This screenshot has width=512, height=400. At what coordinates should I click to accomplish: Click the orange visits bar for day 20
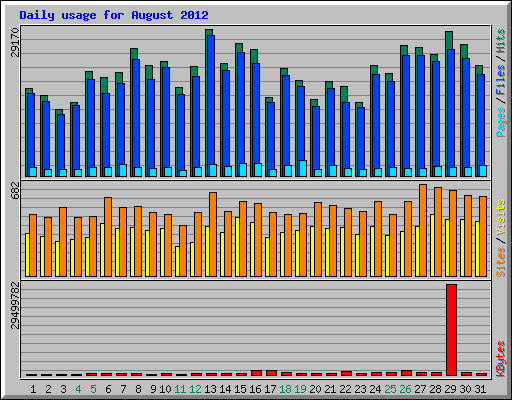[318, 239]
